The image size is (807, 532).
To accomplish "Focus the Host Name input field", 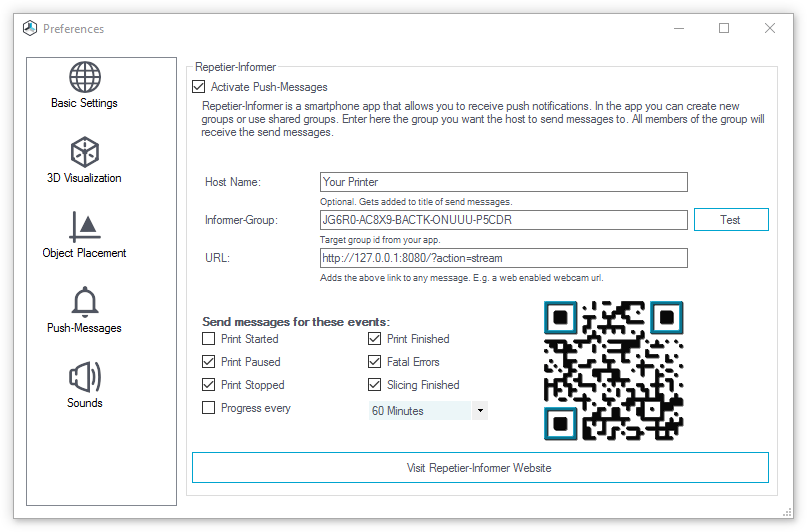I will 503,182.
